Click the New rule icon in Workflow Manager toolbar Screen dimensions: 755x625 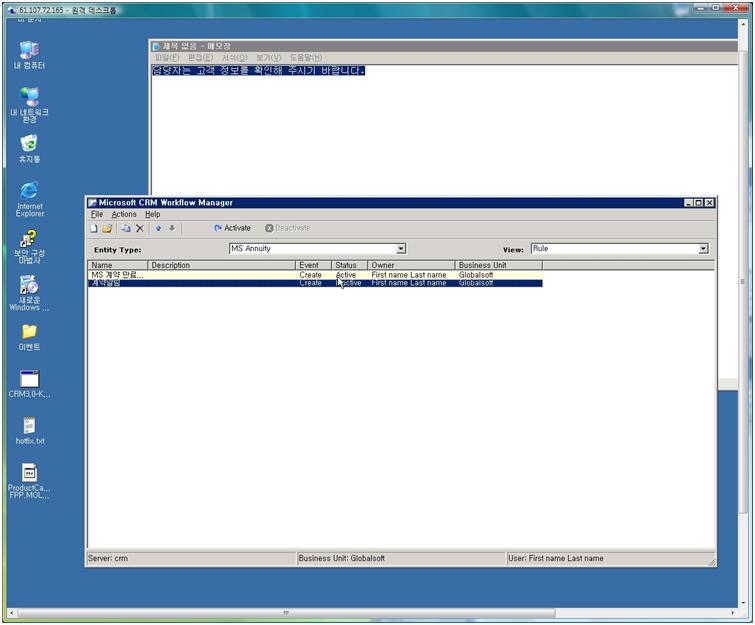tap(94, 228)
